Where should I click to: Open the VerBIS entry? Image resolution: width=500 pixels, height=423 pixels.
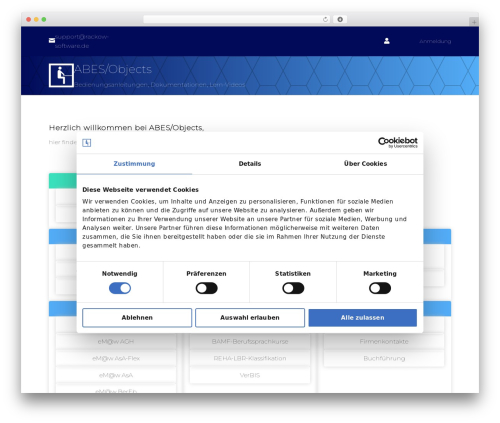[x=250, y=375]
